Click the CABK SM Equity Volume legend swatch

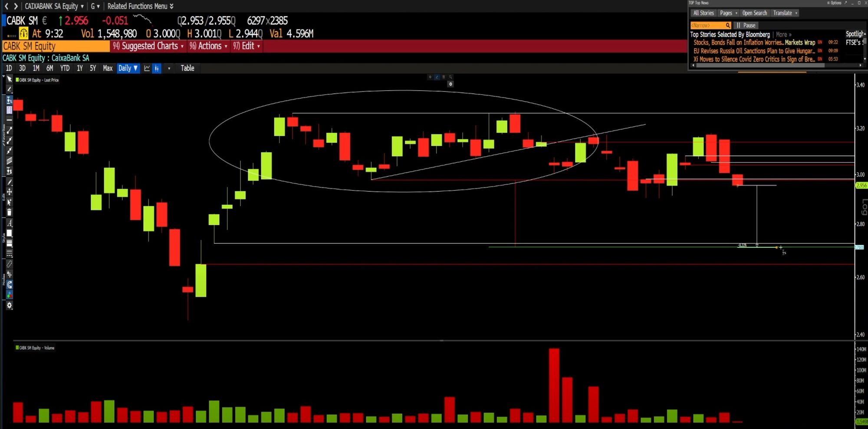click(17, 347)
